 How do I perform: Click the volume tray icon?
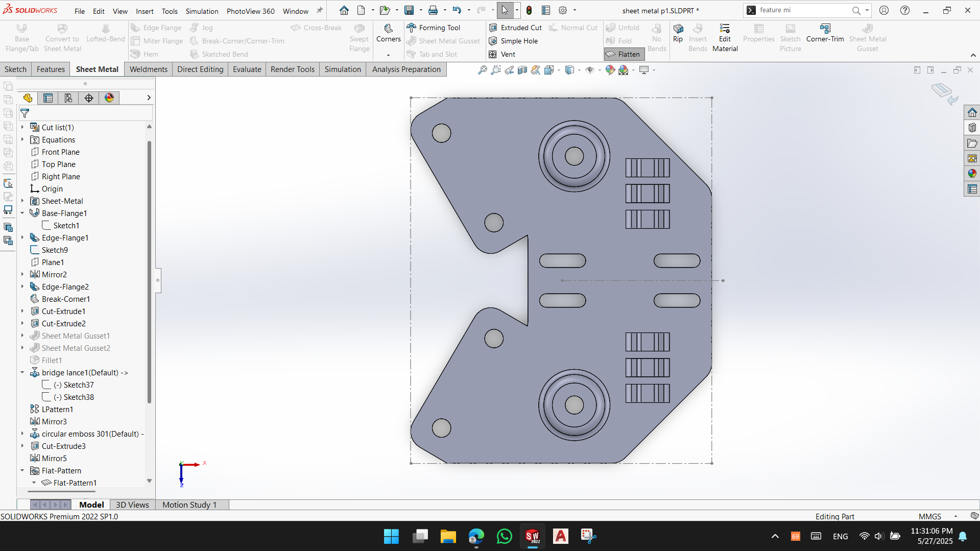pos(878,536)
